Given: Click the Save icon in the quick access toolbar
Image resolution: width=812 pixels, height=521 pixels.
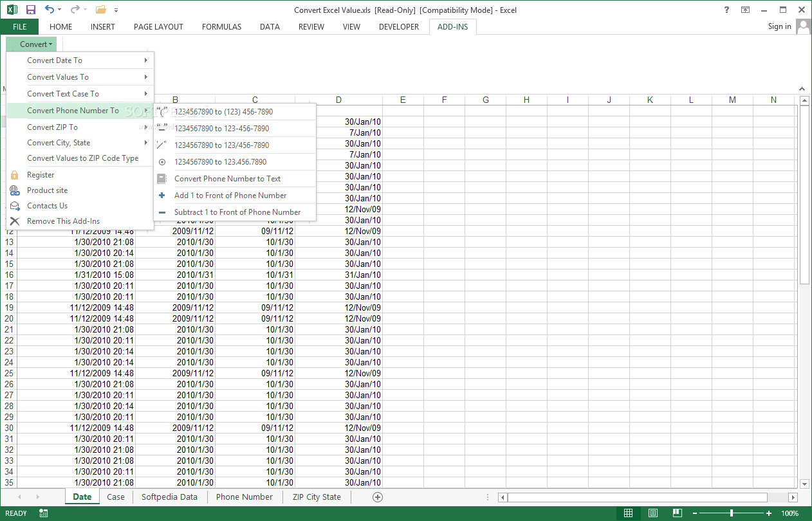Looking at the screenshot, I should point(30,10).
